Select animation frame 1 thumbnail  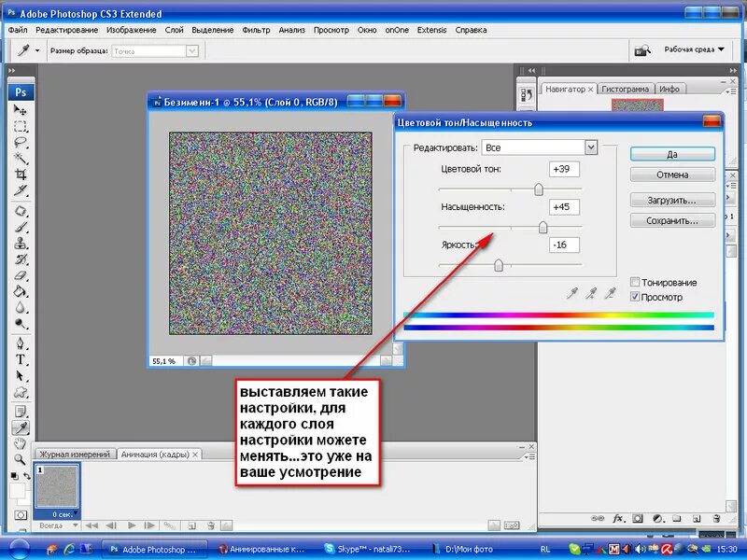click(57, 486)
